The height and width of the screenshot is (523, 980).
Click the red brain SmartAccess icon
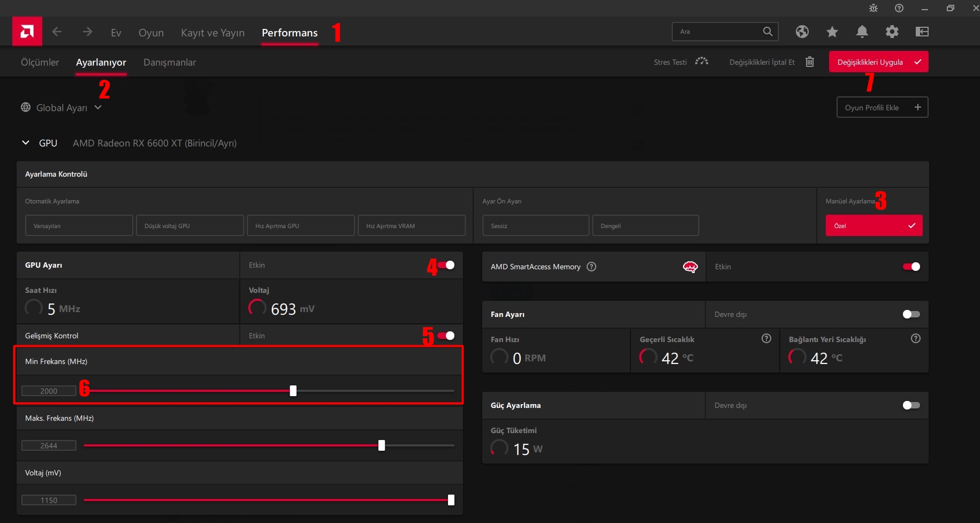[690, 267]
